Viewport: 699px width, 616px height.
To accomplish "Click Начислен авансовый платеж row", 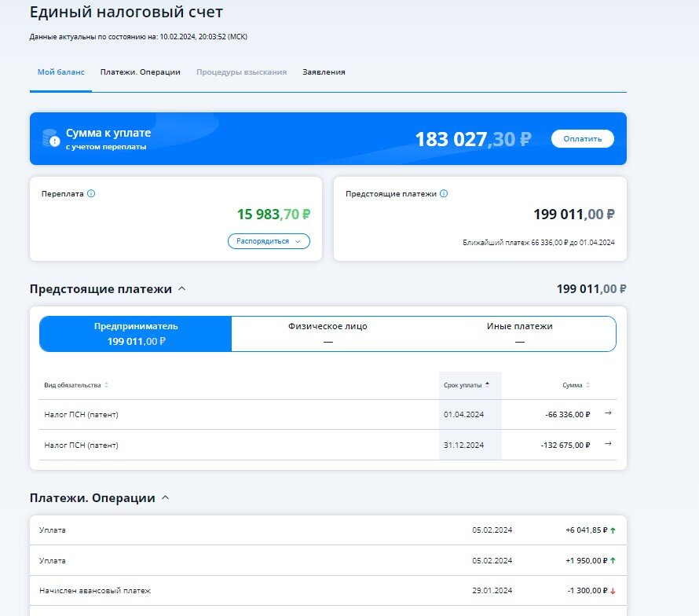I will pyautogui.click(x=328, y=591).
